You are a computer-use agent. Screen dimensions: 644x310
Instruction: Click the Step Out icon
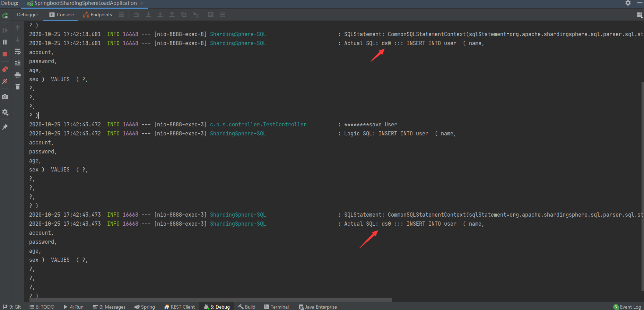172,15
